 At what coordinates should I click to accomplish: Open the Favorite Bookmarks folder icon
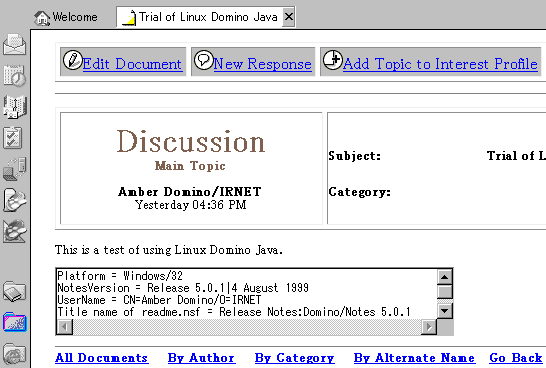click(x=14, y=291)
